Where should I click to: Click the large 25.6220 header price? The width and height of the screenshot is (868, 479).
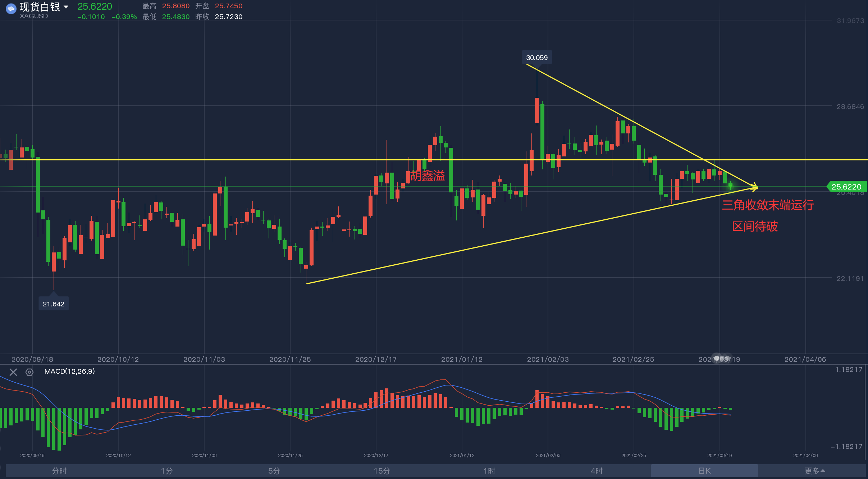95,6
